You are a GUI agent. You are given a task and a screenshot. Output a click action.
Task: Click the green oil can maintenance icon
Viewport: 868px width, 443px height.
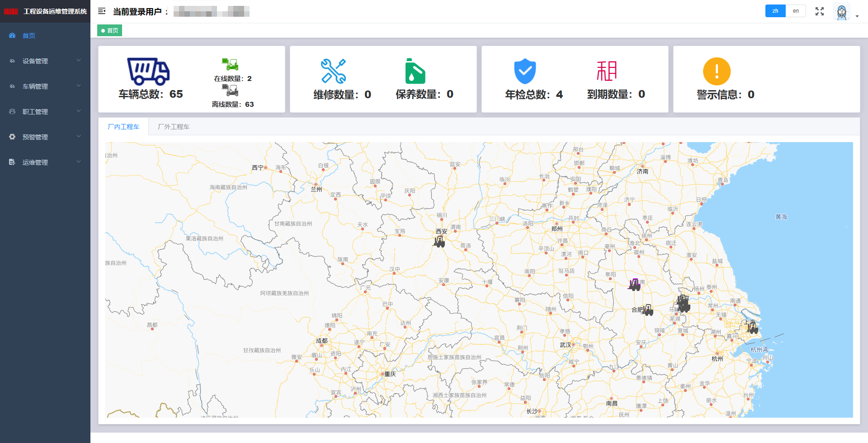(415, 71)
